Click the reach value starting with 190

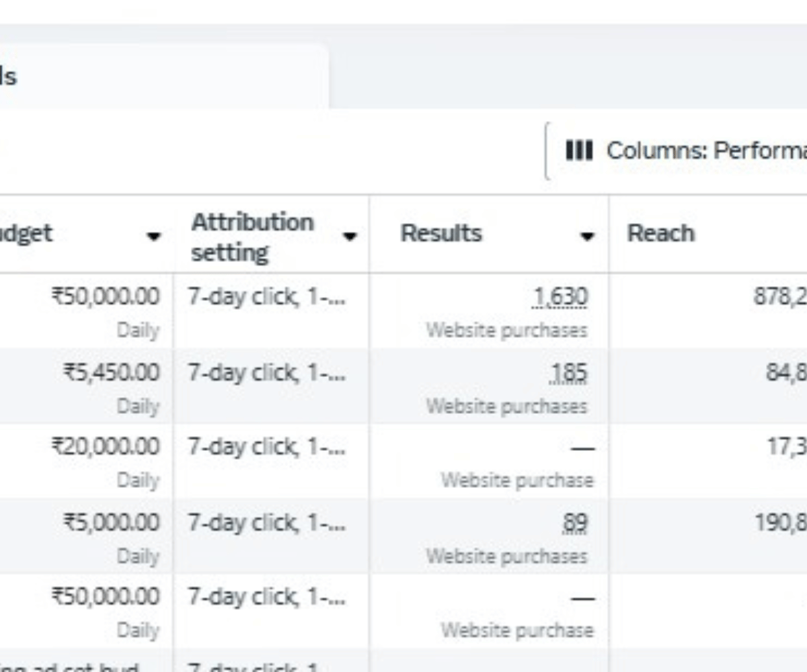(780, 522)
